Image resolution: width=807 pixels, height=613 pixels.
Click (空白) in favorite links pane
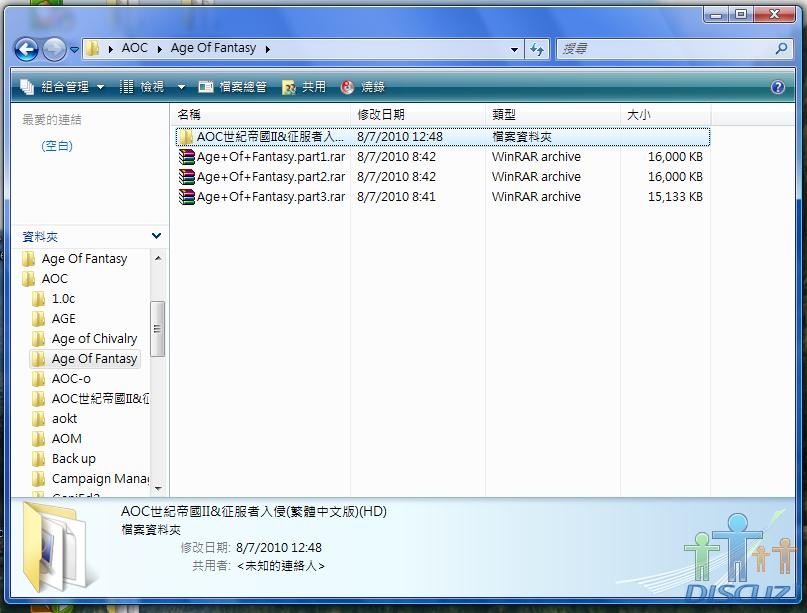coord(57,146)
